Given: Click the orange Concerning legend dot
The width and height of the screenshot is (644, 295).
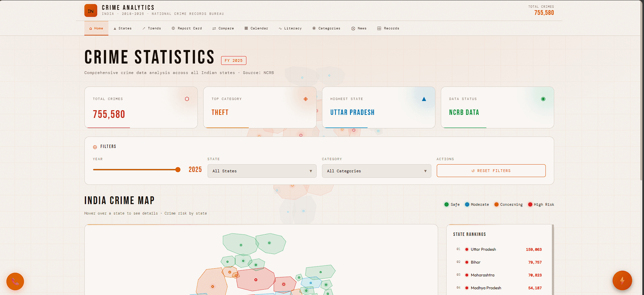Looking at the screenshot, I should point(497,204).
